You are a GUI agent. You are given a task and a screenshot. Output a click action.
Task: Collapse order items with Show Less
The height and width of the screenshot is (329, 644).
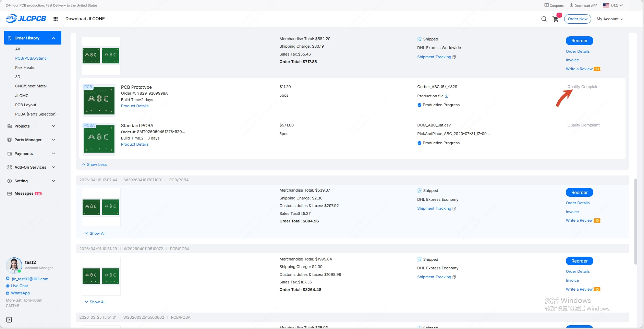pyautogui.click(x=94, y=164)
